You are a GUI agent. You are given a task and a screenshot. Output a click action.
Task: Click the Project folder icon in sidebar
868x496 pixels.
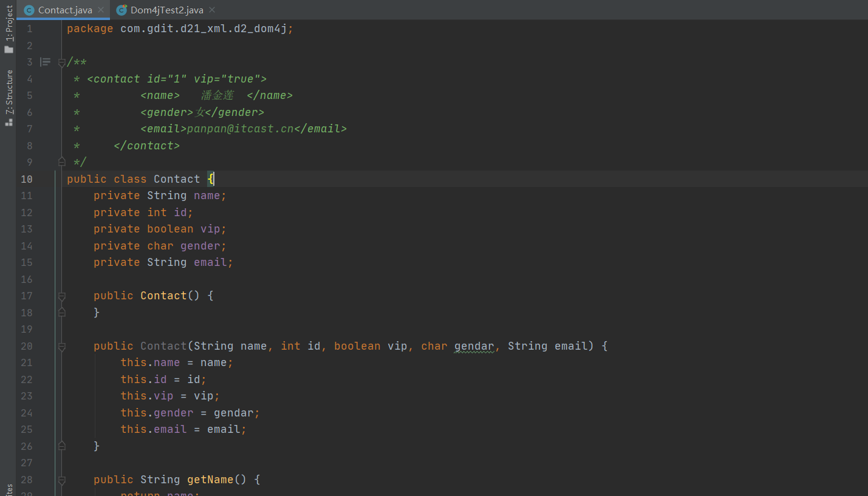pos(9,49)
